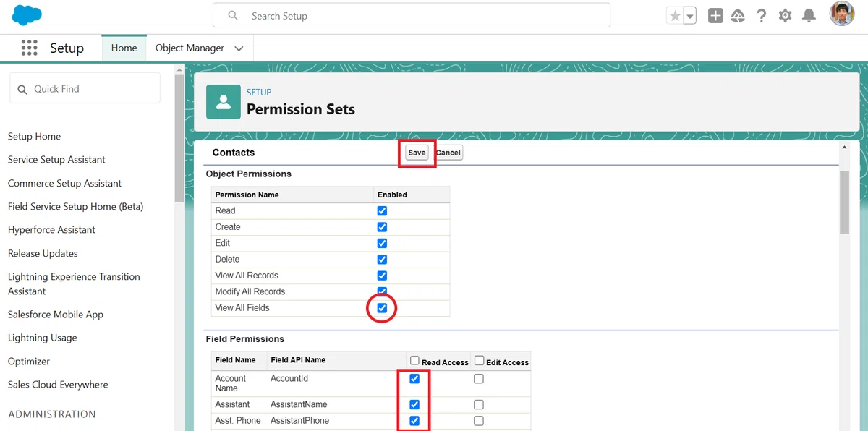868x431 pixels.
Task: Open Release Updates in sidebar
Action: (43, 254)
